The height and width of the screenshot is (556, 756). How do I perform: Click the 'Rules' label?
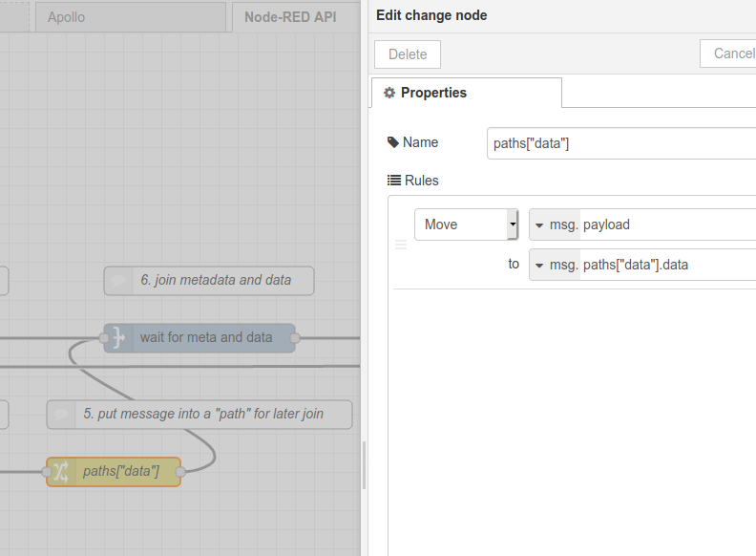tap(421, 181)
